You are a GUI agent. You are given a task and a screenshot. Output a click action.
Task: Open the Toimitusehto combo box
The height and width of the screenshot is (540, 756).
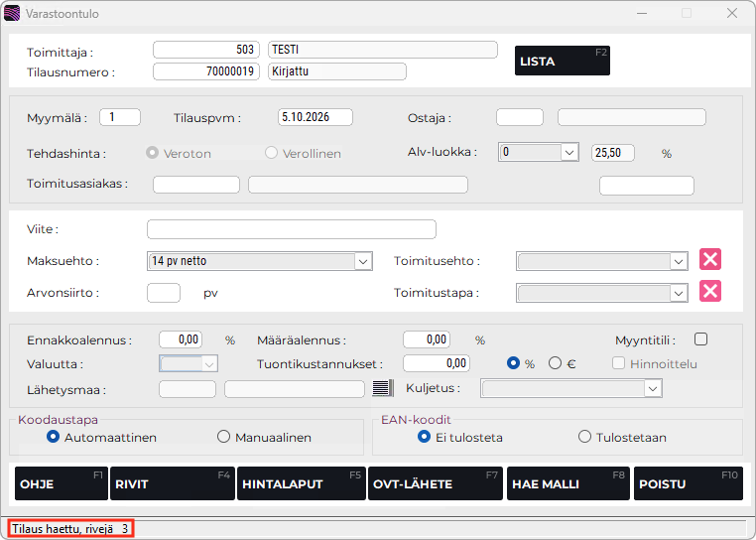tap(601, 261)
